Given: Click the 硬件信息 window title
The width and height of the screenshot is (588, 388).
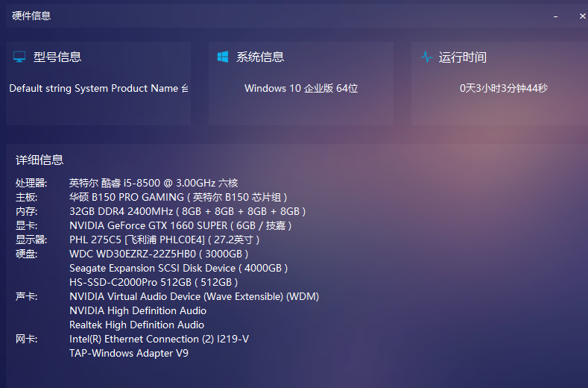Looking at the screenshot, I should click(31, 16).
